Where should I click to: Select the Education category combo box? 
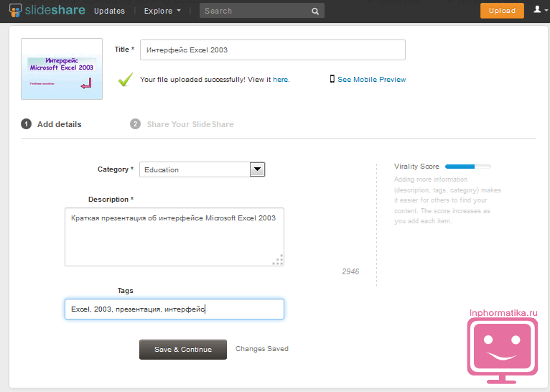[x=194, y=169]
